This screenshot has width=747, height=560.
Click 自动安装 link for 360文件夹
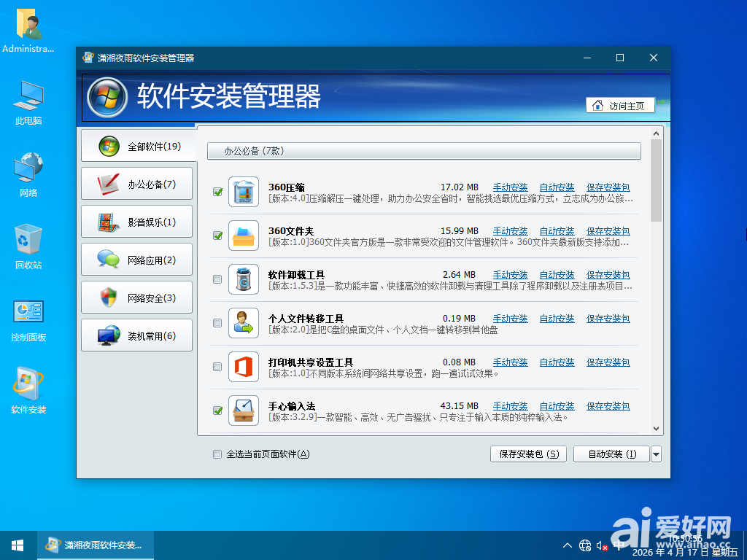point(557,231)
